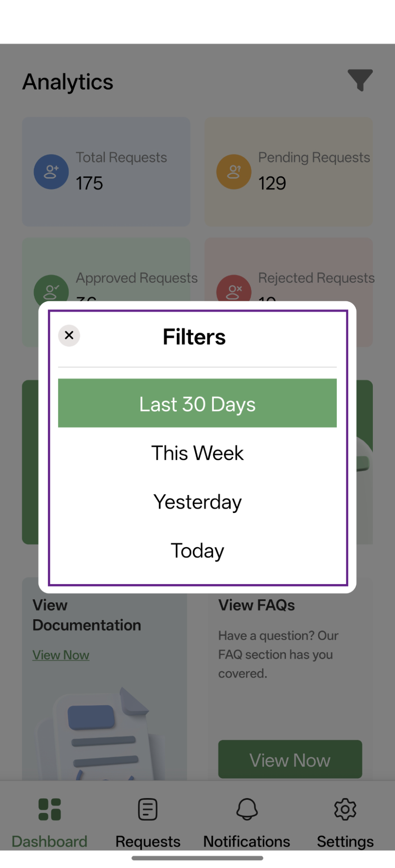Screen dimensions: 395x868
Task: Tap the Total Requests user-plus icon
Action: coord(51,172)
